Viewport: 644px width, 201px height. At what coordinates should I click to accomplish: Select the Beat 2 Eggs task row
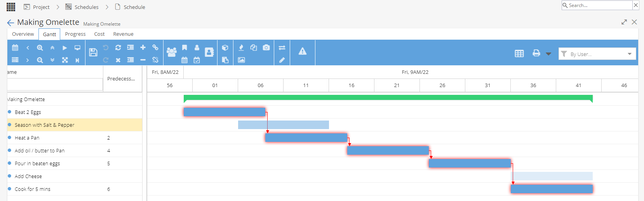75,112
